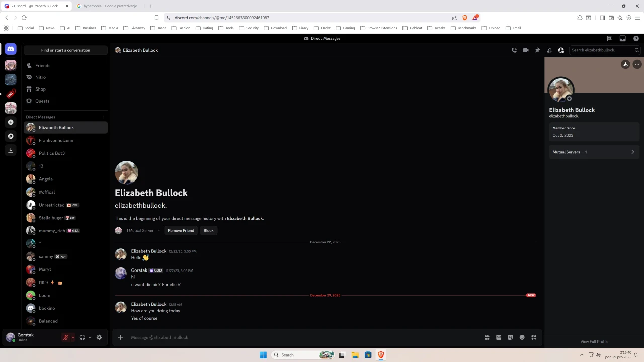The height and width of the screenshot is (362, 644).
Task: Select Friends in the sidebar
Action: pyautogui.click(x=43, y=65)
